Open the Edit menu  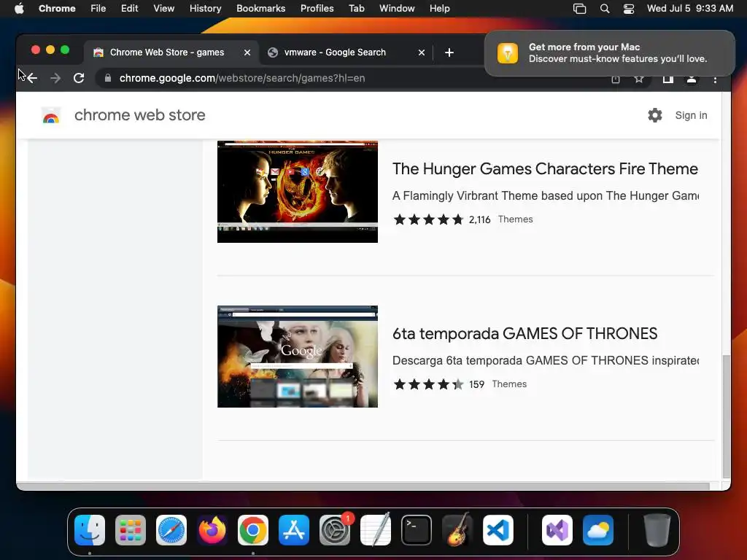[x=129, y=9]
